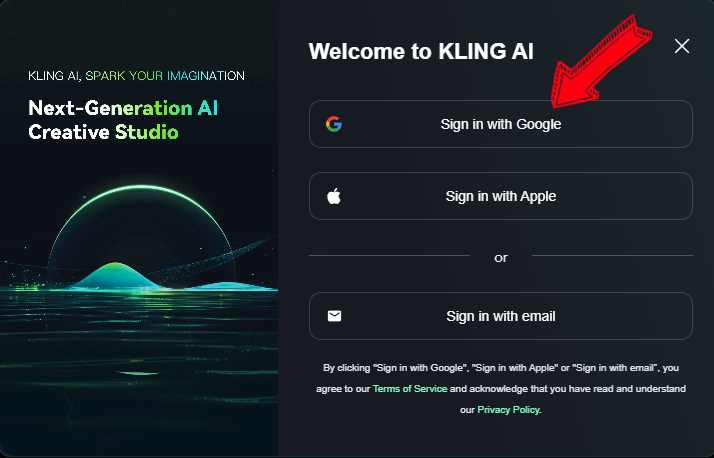Close the KLING AI welcome dialog
This screenshot has width=714, height=458.
(x=682, y=46)
